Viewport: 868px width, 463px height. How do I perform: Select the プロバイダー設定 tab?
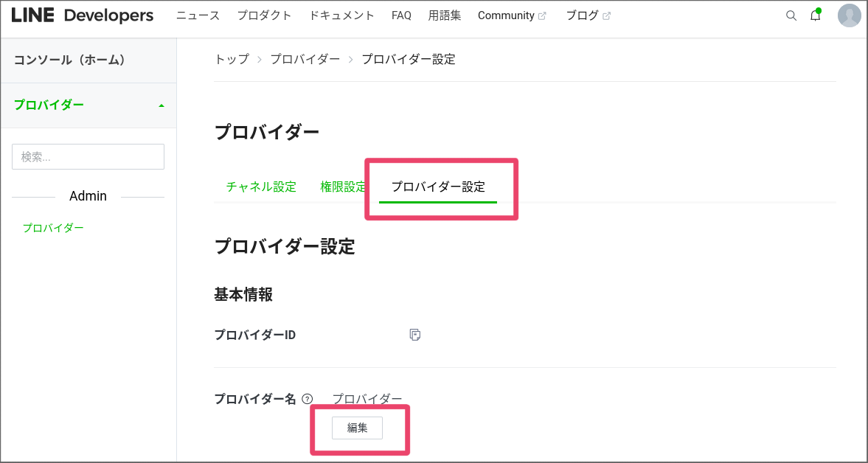click(438, 187)
